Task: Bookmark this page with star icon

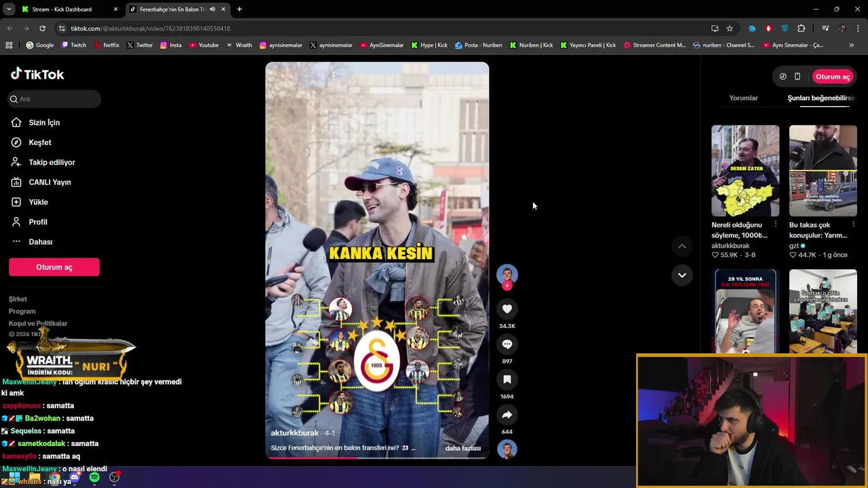Action: [x=730, y=28]
